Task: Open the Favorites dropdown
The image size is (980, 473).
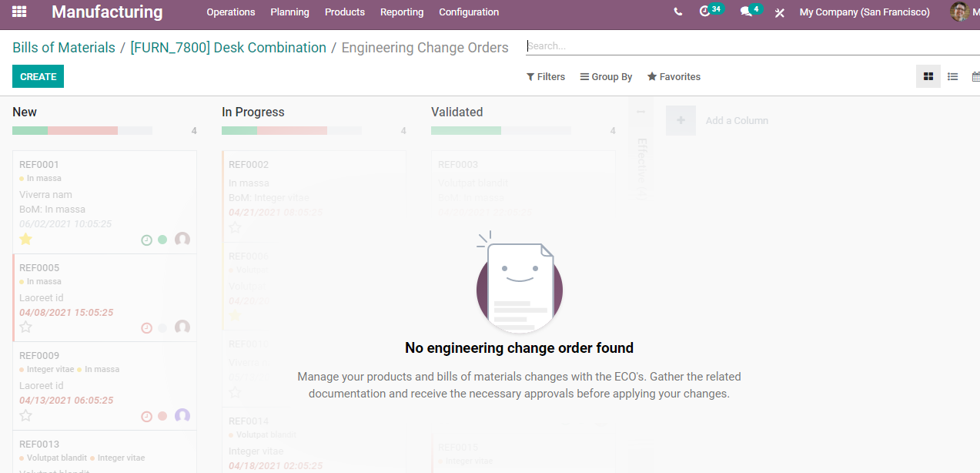Action: click(674, 76)
